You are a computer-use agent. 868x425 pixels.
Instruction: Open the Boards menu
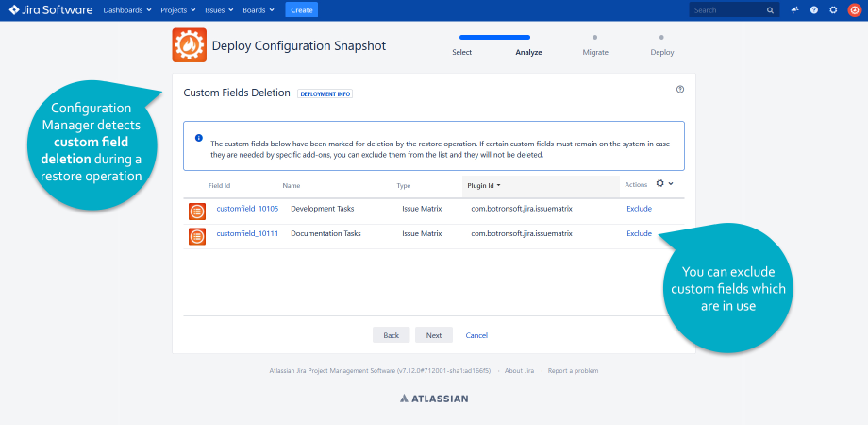click(x=259, y=10)
